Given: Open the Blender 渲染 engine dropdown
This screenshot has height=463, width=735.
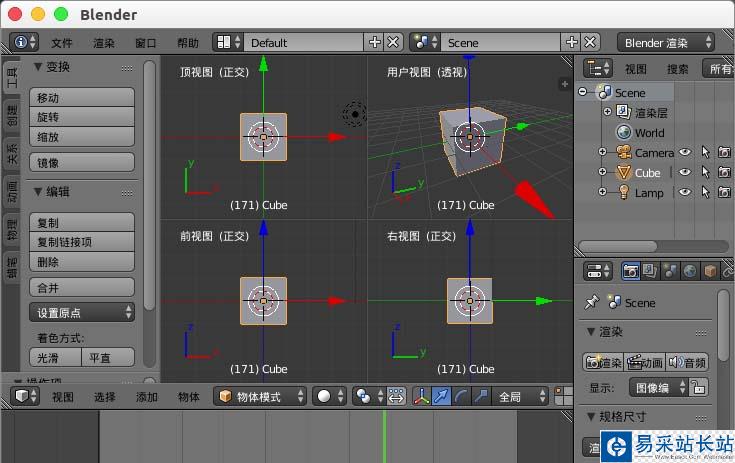Looking at the screenshot, I should point(666,43).
